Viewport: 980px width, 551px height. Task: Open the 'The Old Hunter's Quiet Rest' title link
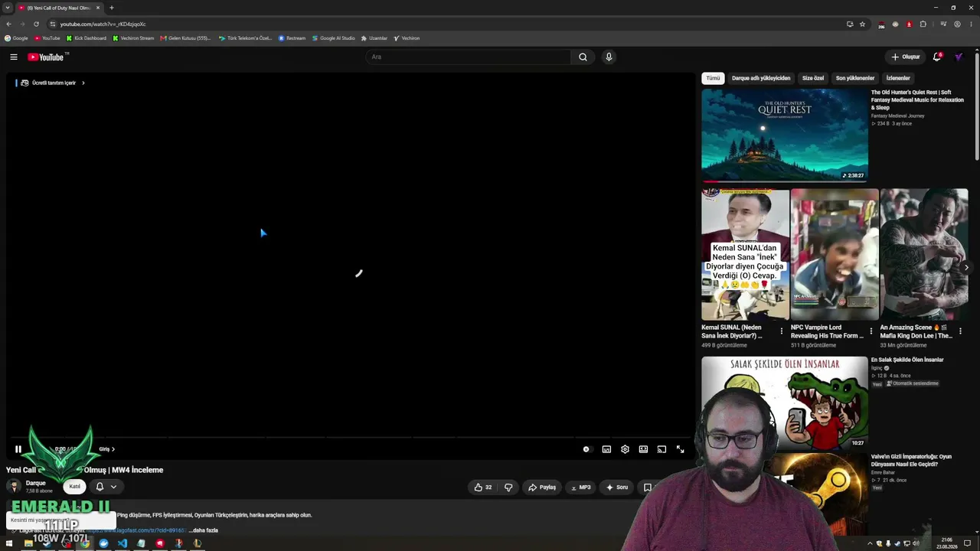click(x=917, y=100)
